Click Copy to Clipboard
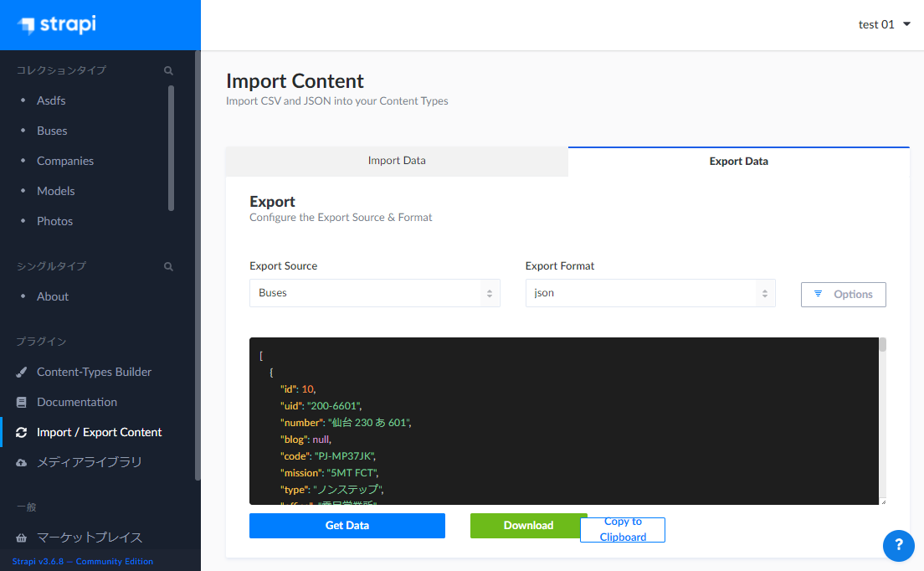The height and width of the screenshot is (571, 924). [x=622, y=529]
